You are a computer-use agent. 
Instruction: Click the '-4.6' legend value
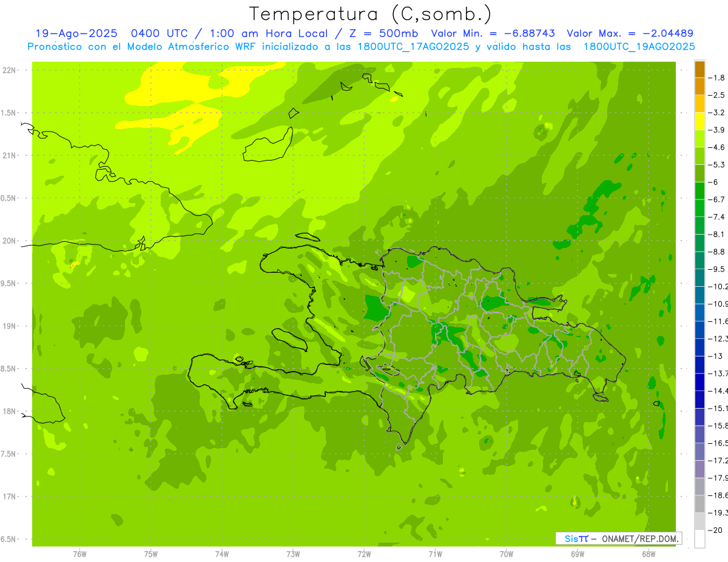pos(716,147)
